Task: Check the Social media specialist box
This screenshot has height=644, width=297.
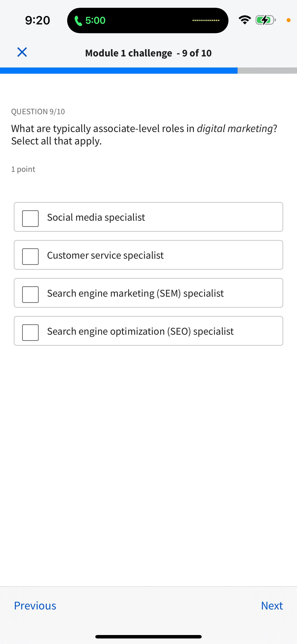Action: (30, 219)
